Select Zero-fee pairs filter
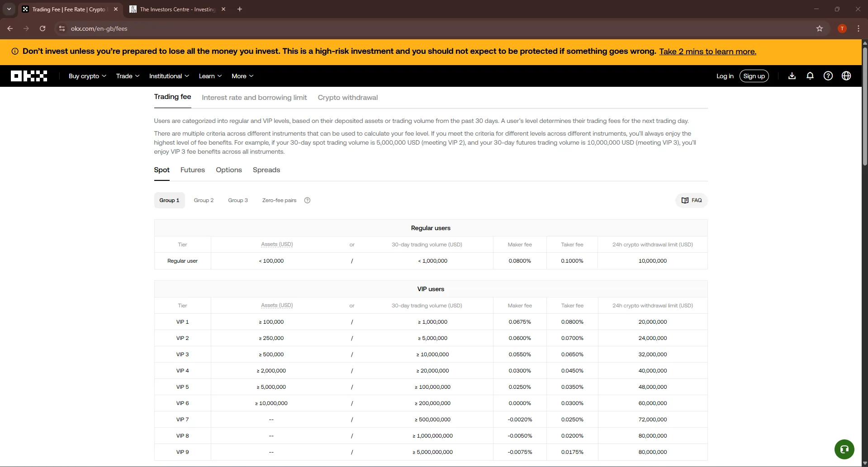 (x=279, y=200)
